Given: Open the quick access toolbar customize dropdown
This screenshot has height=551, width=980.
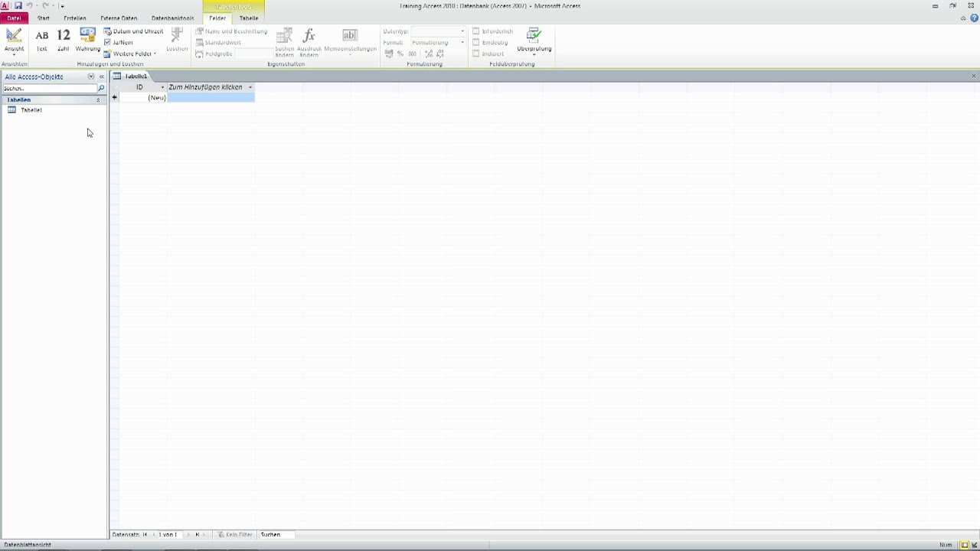Looking at the screenshot, I should pos(62,6).
